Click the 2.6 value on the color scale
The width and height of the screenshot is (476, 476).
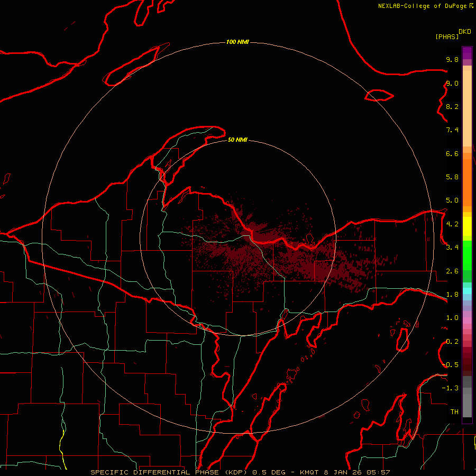coord(452,271)
